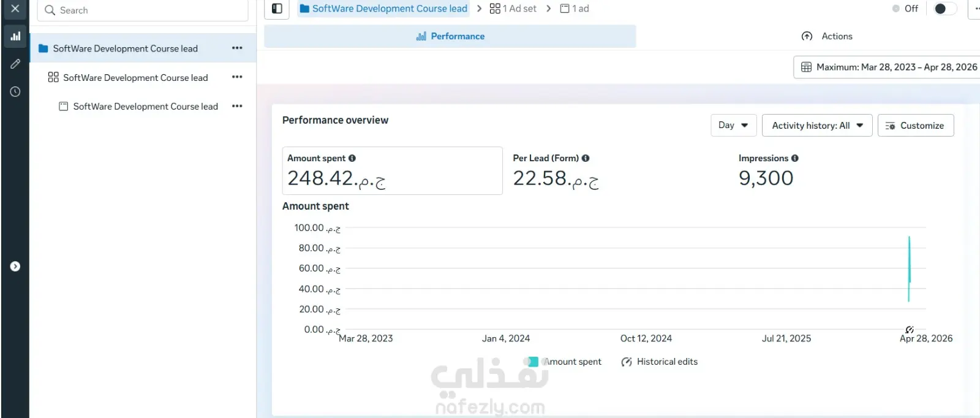The width and height of the screenshot is (980, 418).
Task: Open the pencil edit view in left rail
Action: click(15, 64)
